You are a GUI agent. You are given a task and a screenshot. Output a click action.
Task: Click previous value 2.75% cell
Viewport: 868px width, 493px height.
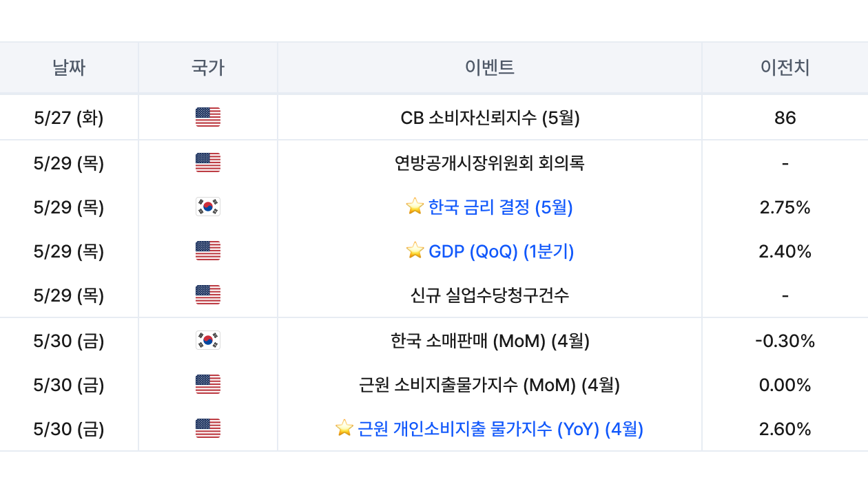(785, 207)
